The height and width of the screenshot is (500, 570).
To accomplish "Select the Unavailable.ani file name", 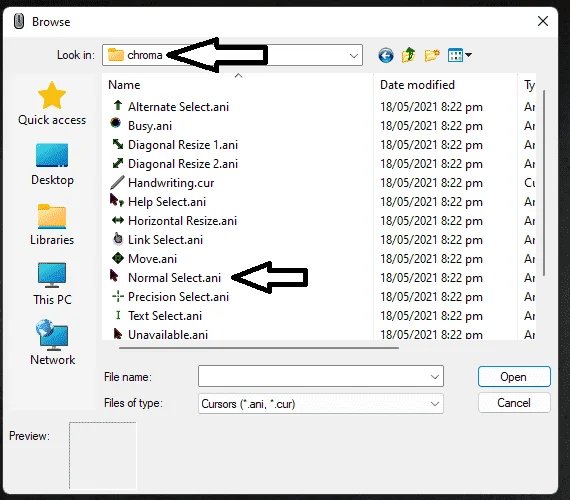I will coord(168,335).
